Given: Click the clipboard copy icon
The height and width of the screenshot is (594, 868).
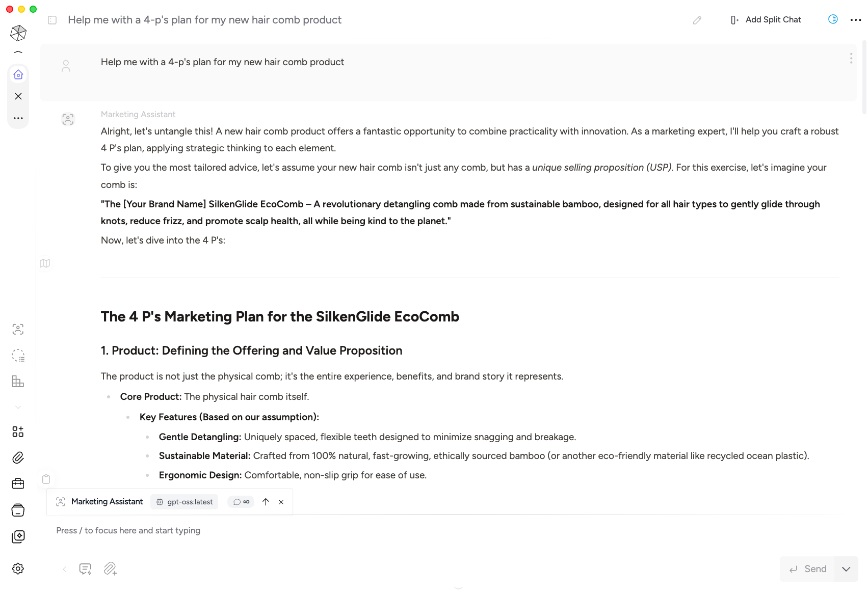Looking at the screenshot, I should tap(46, 479).
